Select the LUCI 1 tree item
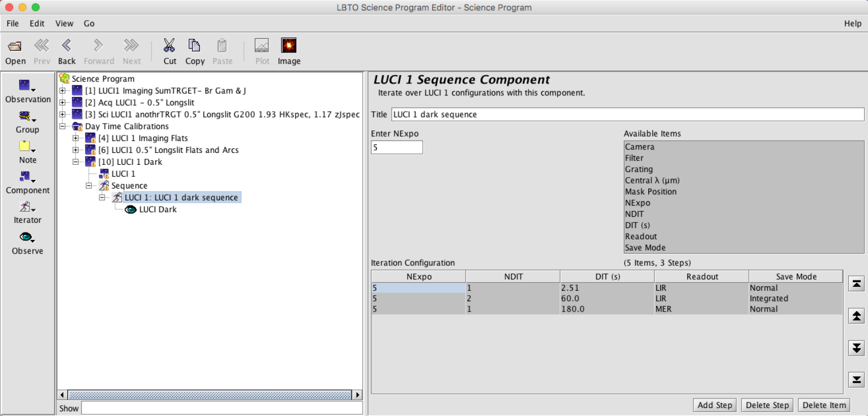The image size is (868, 416). (x=123, y=174)
